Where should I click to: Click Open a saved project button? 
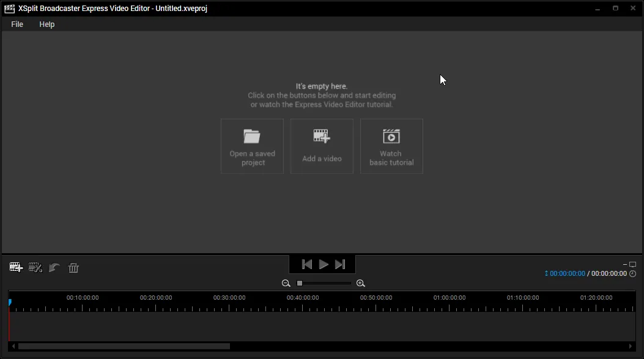click(252, 146)
